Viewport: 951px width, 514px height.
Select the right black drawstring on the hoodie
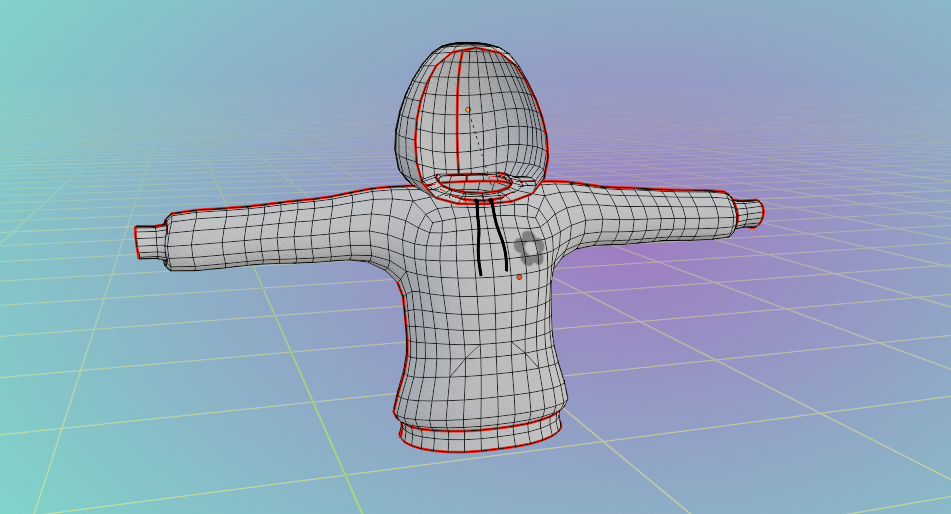pos(499,235)
